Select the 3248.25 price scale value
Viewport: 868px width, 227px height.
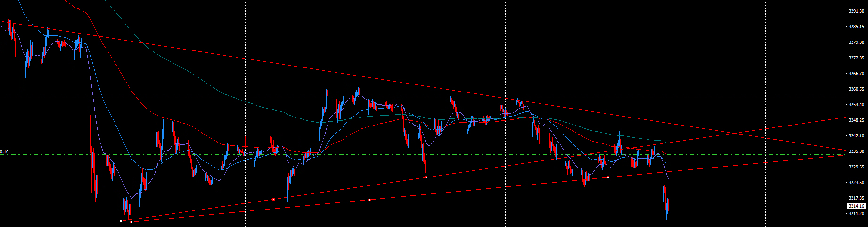(856, 120)
